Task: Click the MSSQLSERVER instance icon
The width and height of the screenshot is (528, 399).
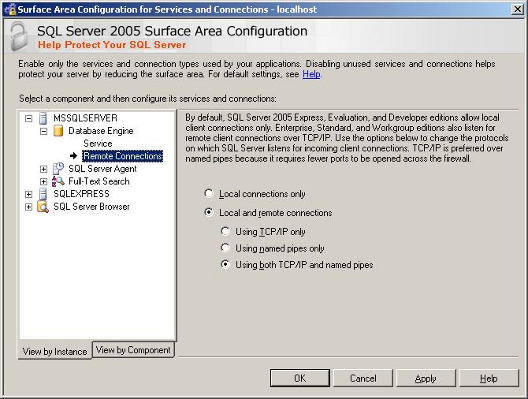Action: pyautogui.click(x=43, y=118)
